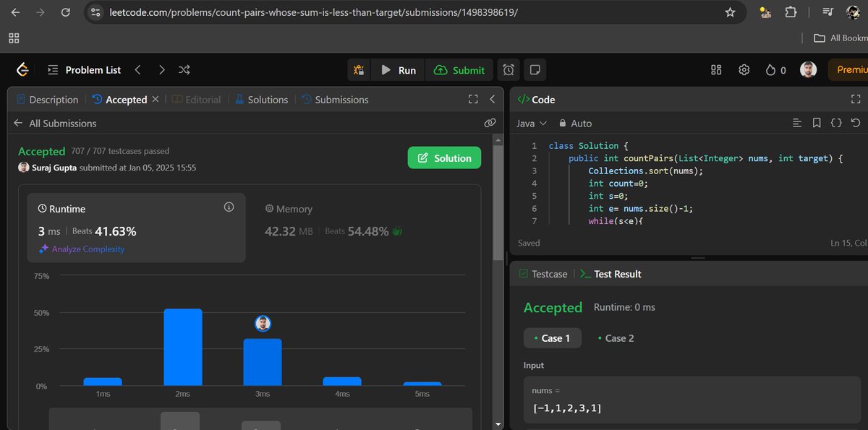Select Case 1

[553, 338]
